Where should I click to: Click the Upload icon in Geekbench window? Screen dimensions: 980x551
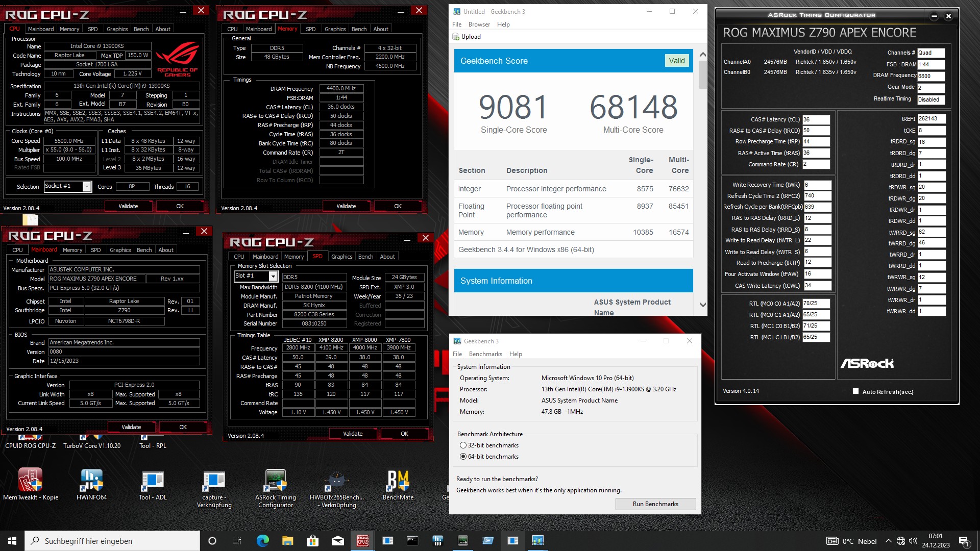456,37
